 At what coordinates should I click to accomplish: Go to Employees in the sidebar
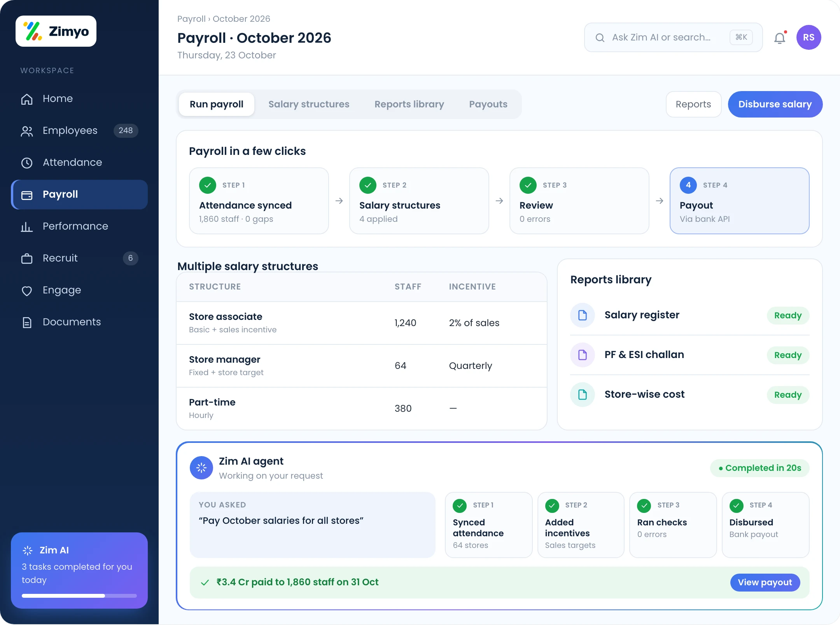[x=79, y=130]
